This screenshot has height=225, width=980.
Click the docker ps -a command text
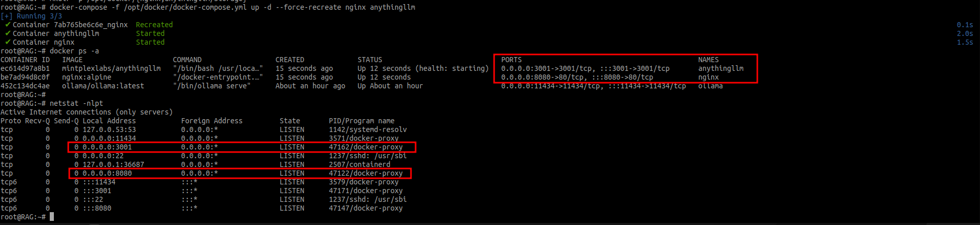coord(74,51)
